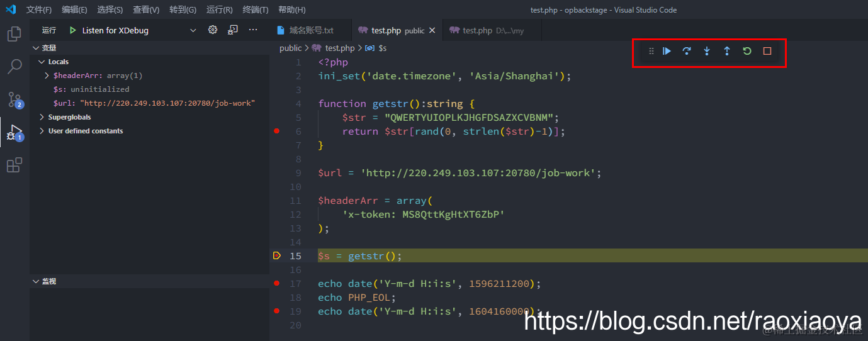Open the 查看(V) menu
Screen dimensions: 868x341
(146, 10)
